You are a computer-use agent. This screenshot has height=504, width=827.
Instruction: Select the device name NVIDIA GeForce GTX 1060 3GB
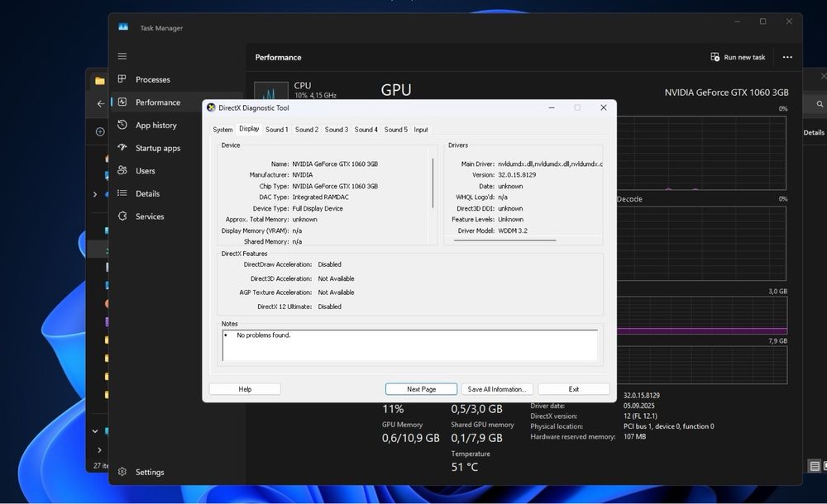335,164
